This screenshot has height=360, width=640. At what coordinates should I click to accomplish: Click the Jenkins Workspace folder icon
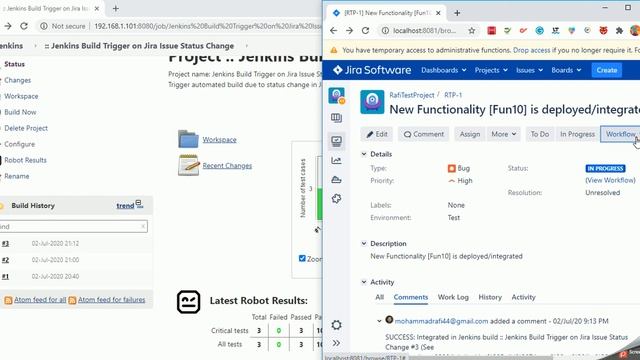click(x=188, y=139)
